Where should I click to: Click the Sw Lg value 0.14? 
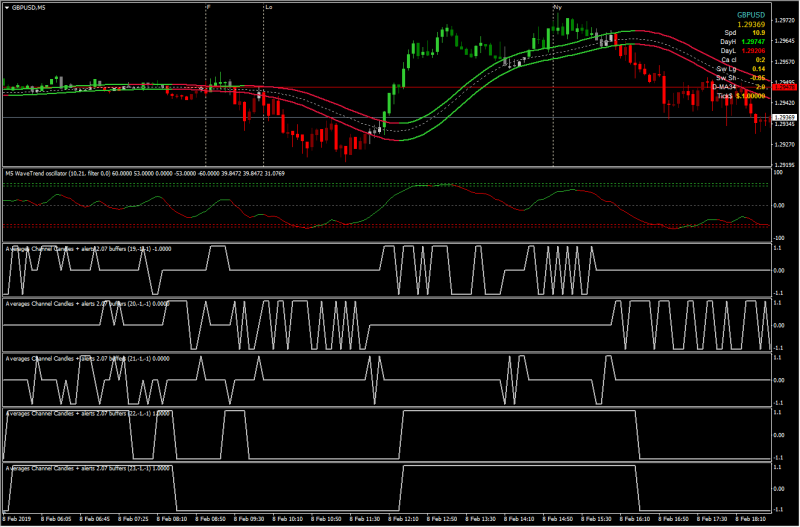click(x=759, y=69)
